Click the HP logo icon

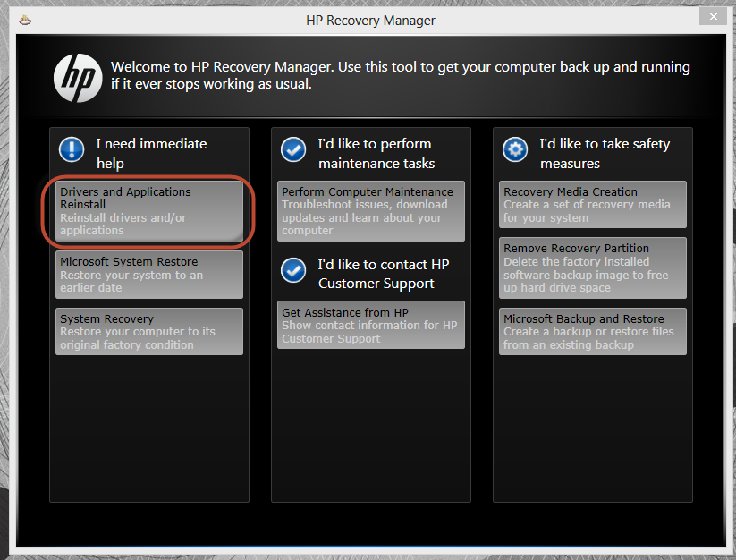click(x=78, y=78)
